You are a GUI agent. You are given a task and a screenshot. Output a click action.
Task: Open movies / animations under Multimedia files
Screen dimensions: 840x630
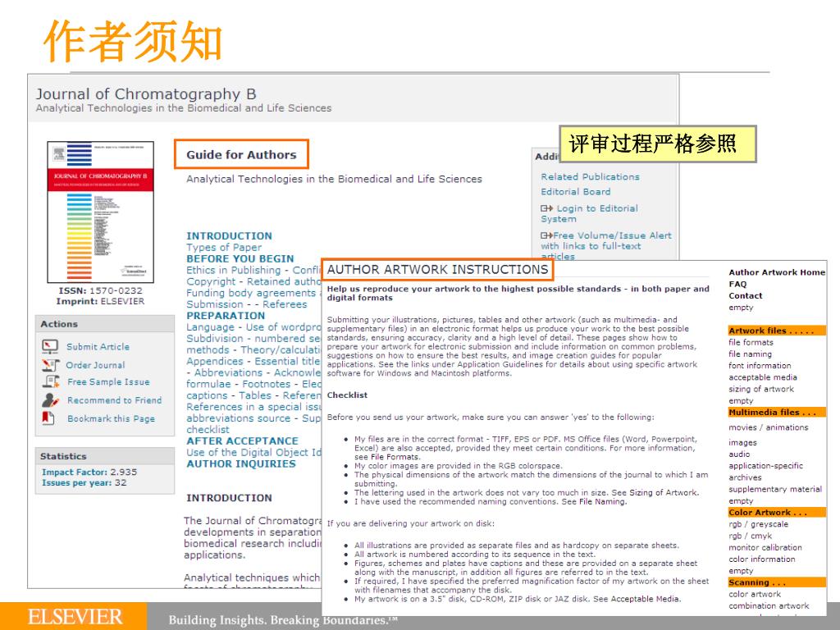pos(768,427)
